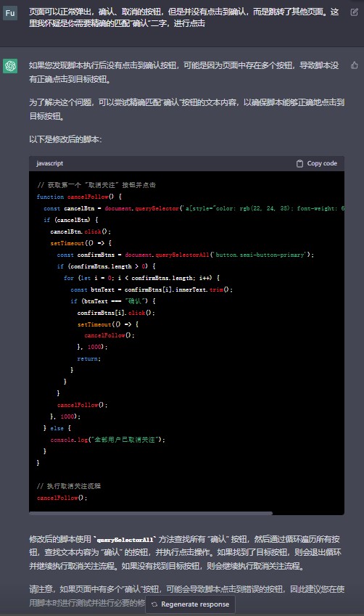
Task: Click the inline 'querySelectorAll' code text in explanation
Action: click(125, 540)
